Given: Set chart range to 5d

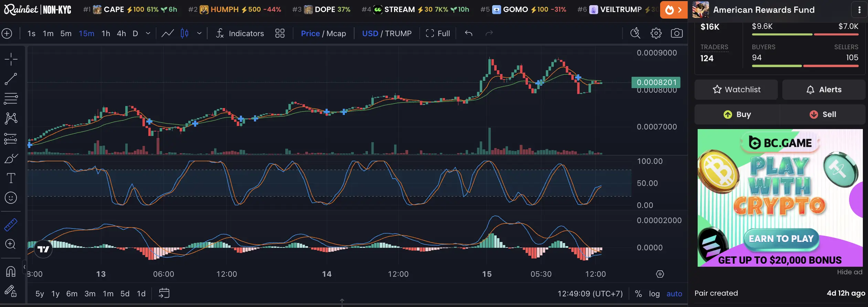Looking at the screenshot, I should point(125,294).
